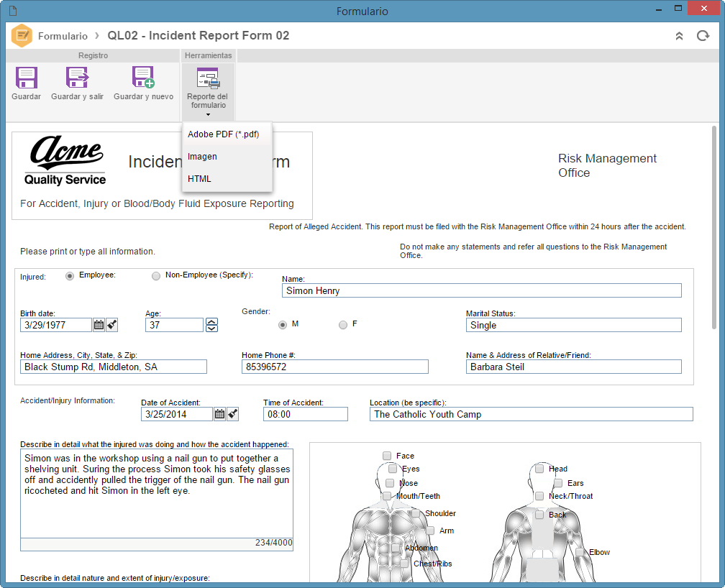The image size is (725, 588).
Task: Click the document icon in title bar
Action: tap(13, 11)
